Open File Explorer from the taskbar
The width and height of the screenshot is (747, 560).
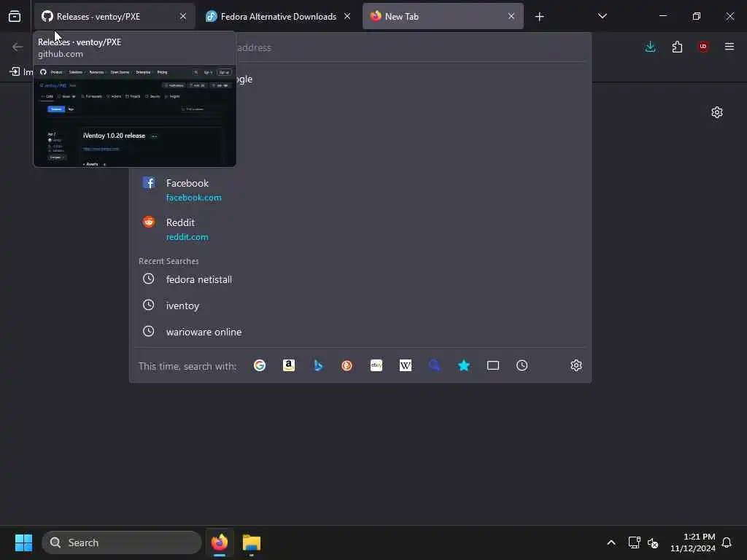(x=252, y=542)
